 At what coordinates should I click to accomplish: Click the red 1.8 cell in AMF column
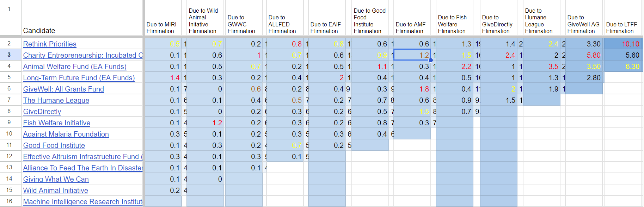pos(412,89)
